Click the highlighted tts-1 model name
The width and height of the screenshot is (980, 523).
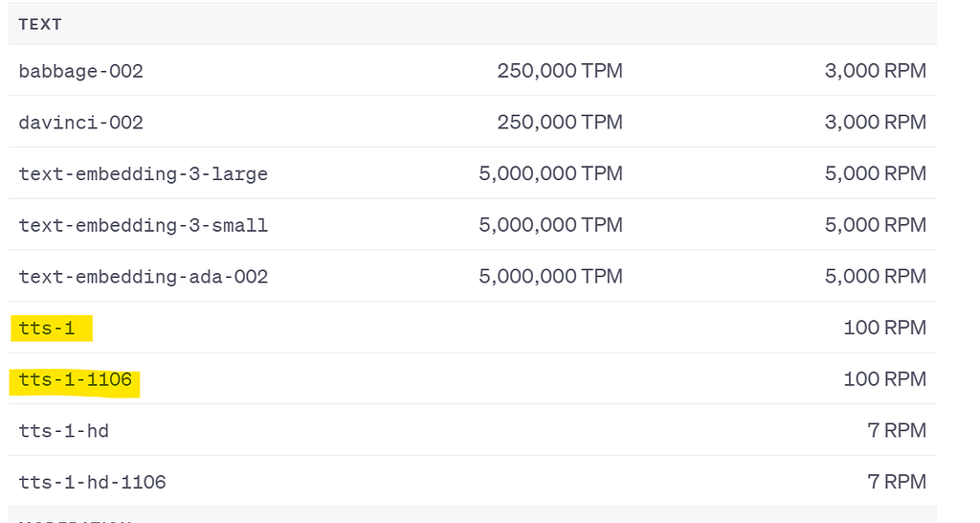(x=46, y=329)
